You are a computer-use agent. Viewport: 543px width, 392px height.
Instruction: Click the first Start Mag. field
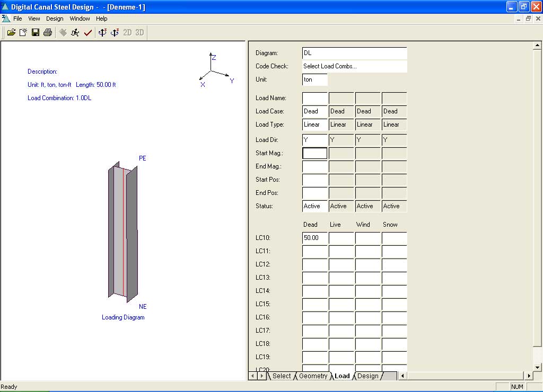pyautogui.click(x=315, y=153)
